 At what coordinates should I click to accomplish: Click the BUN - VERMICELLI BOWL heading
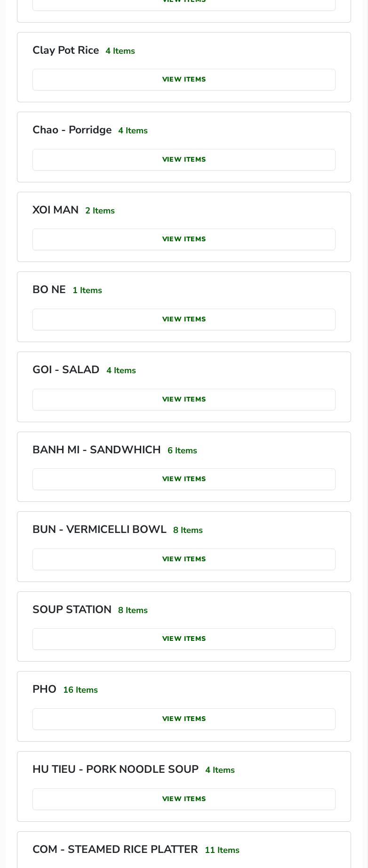[x=99, y=530]
